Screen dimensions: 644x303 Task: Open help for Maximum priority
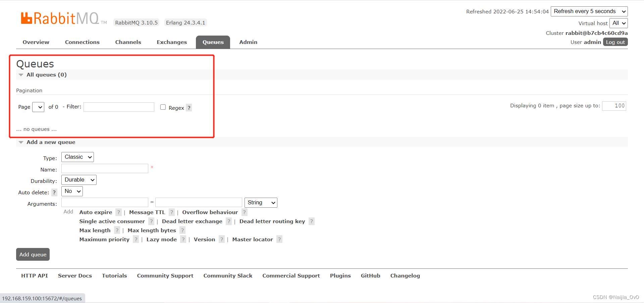pyautogui.click(x=136, y=239)
